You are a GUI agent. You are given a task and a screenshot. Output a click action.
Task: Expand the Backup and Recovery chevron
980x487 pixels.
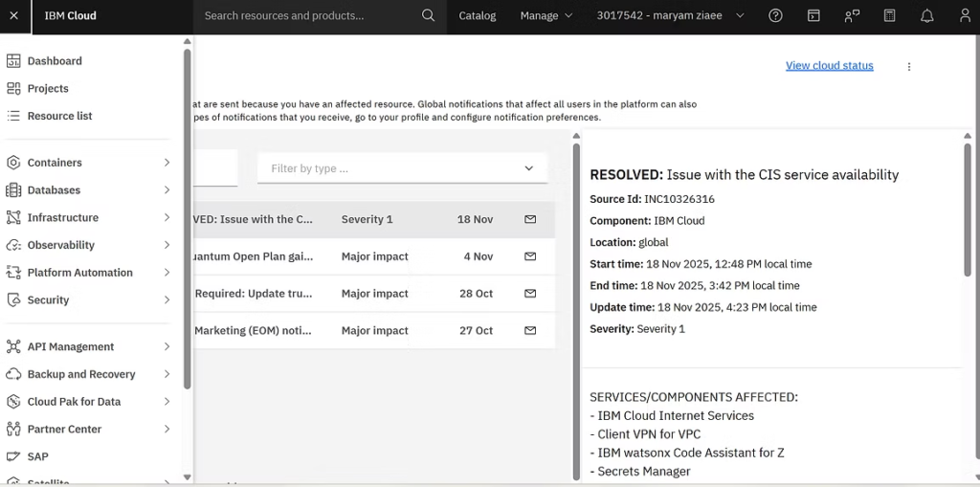[167, 374]
